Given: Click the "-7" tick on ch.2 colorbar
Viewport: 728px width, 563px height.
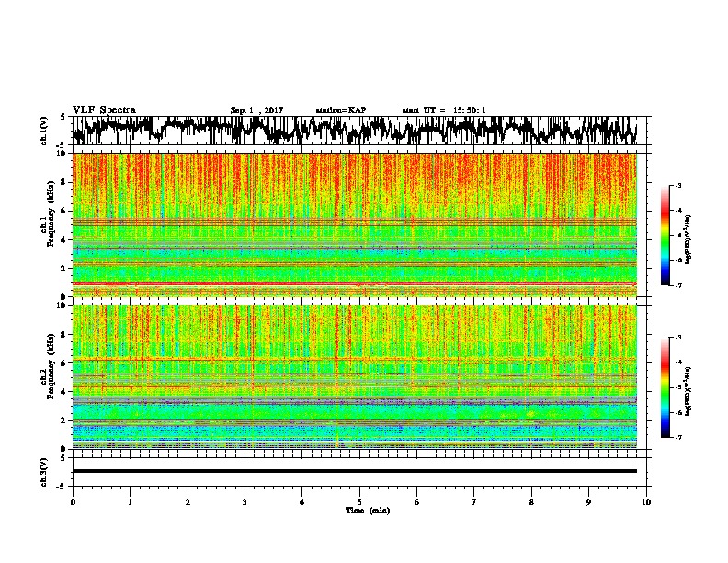Looking at the screenshot, I should [677, 438].
